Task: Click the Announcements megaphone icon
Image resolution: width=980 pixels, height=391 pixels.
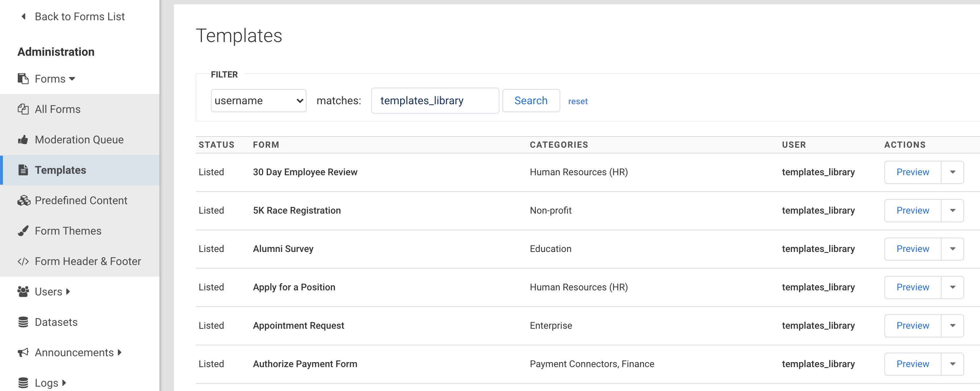Action: [x=23, y=352]
